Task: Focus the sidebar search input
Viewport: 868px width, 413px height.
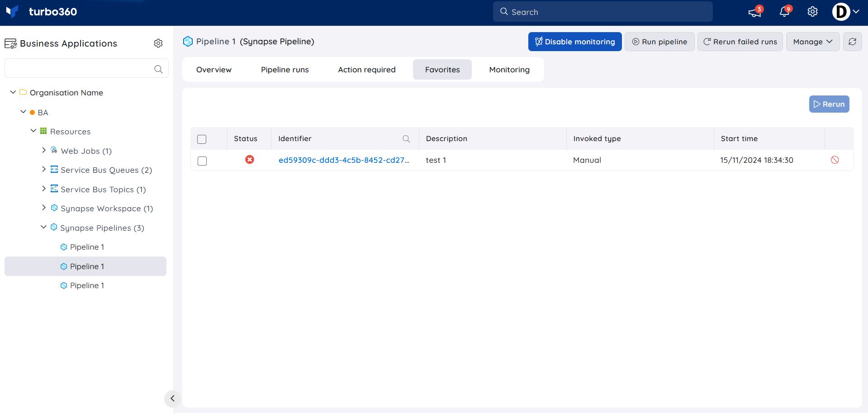Action: 86,68
